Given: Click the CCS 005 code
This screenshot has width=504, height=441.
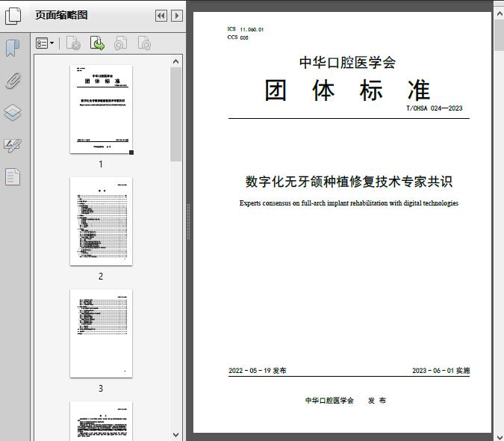Looking at the screenshot, I should [x=238, y=37].
